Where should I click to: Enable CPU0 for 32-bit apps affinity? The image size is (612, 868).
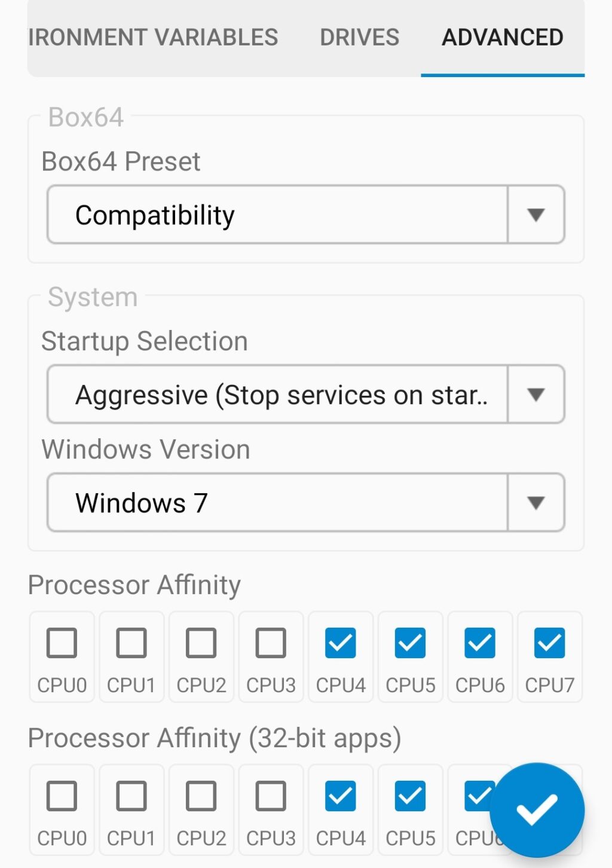click(62, 796)
